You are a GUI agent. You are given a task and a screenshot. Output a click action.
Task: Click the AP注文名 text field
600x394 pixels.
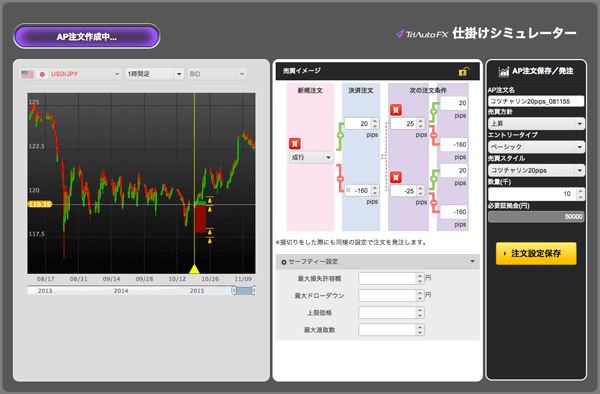pos(536,101)
